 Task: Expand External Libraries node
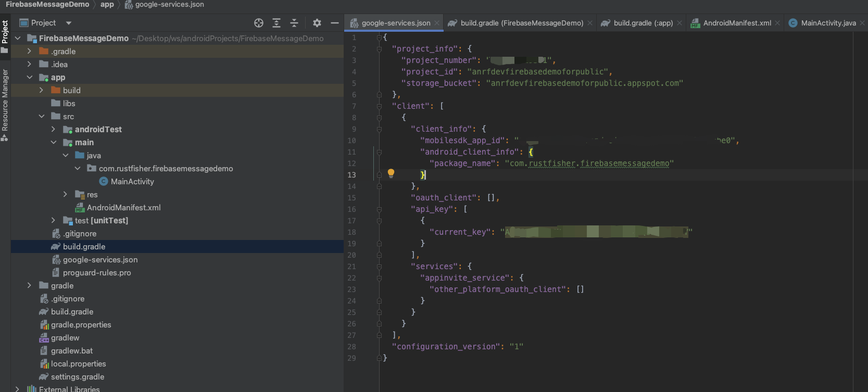18,389
